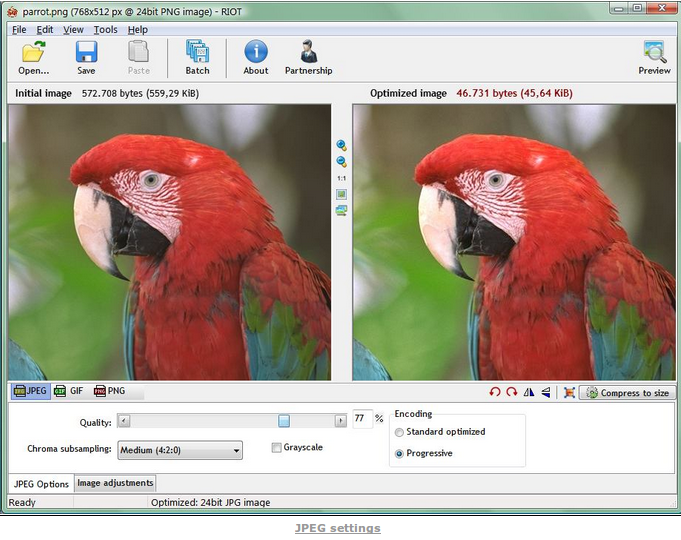Set view to 1:1 original size
Screen dimensions: 681x540
[x=341, y=178]
